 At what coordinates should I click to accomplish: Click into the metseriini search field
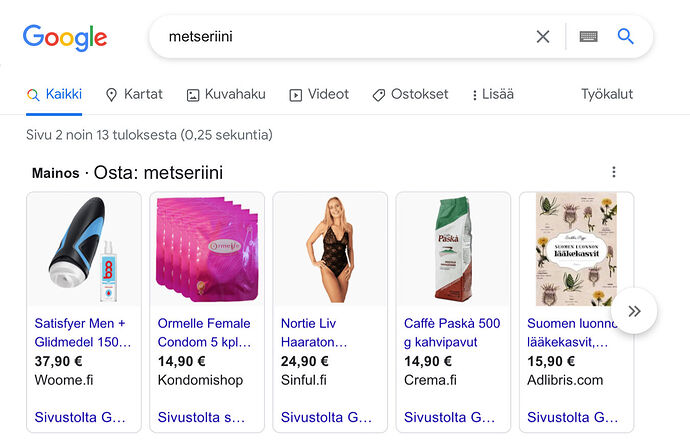click(x=340, y=37)
